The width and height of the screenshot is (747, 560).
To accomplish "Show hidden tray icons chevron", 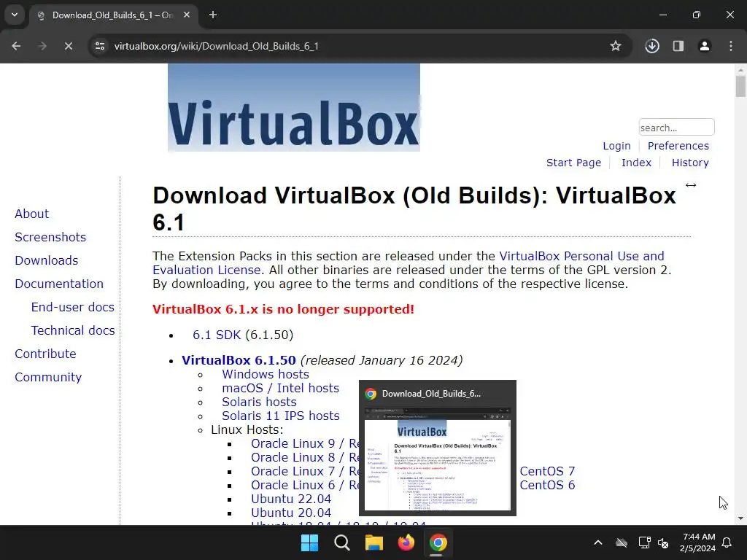I will tap(598, 542).
